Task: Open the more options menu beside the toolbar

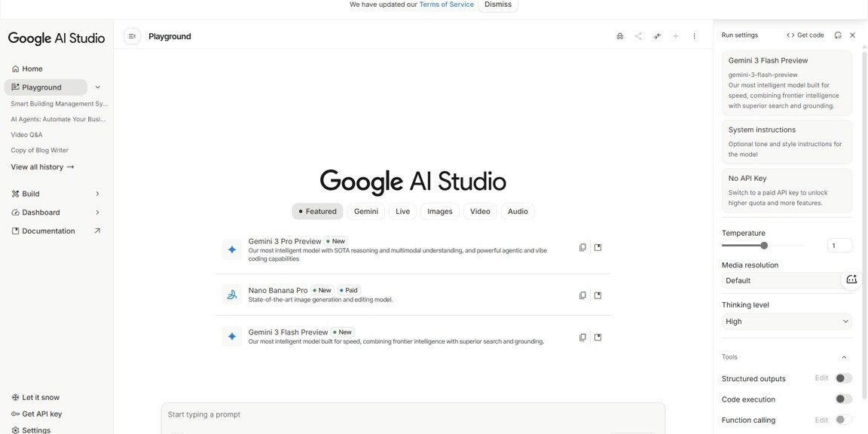Action: point(692,34)
